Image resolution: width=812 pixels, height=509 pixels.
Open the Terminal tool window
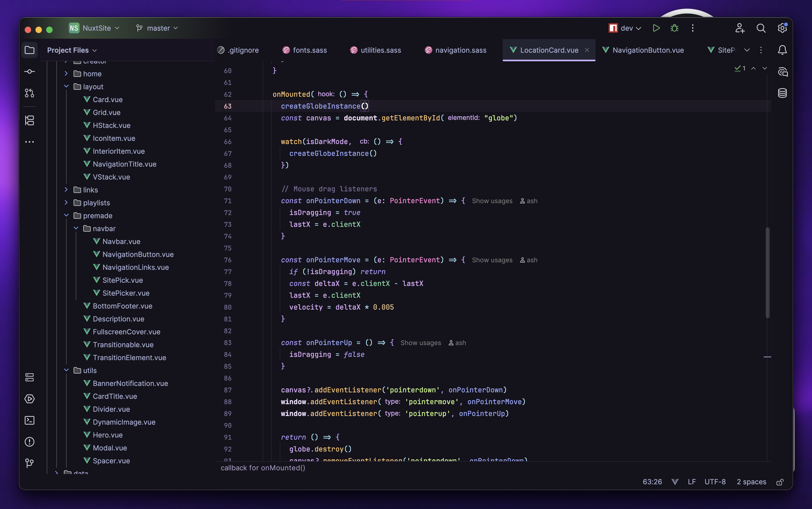pos(30,420)
